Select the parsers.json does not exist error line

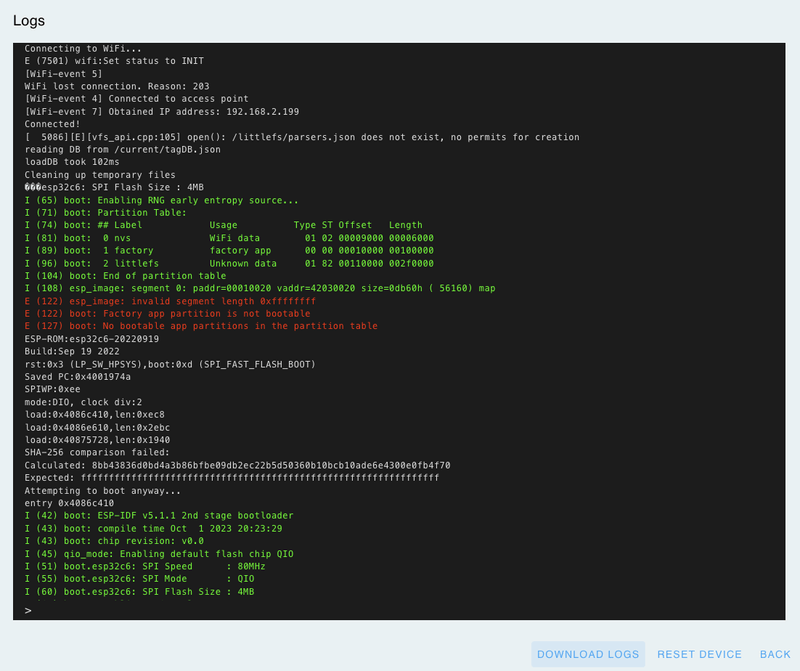click(x=302, y=137)
